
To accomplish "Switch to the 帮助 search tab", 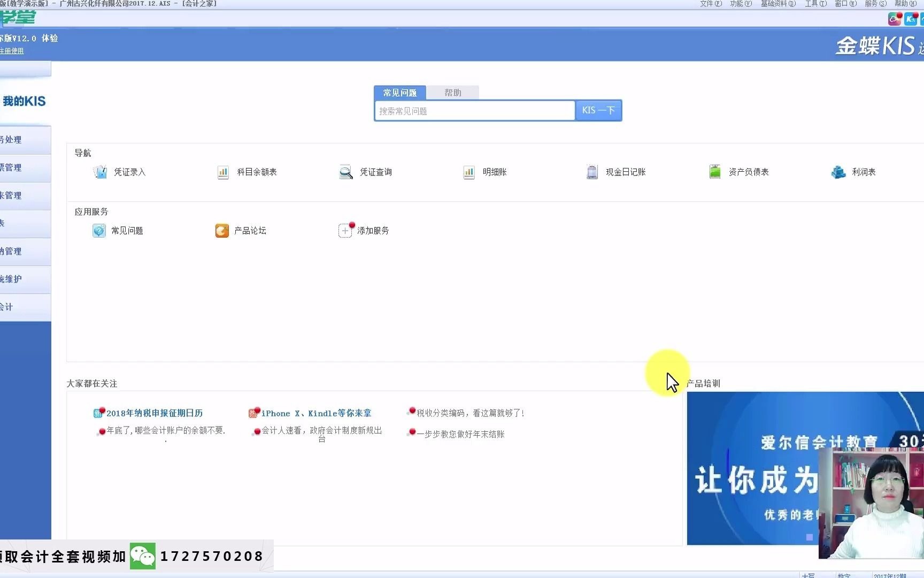I will pyautogui.click(x=453, y=93).
